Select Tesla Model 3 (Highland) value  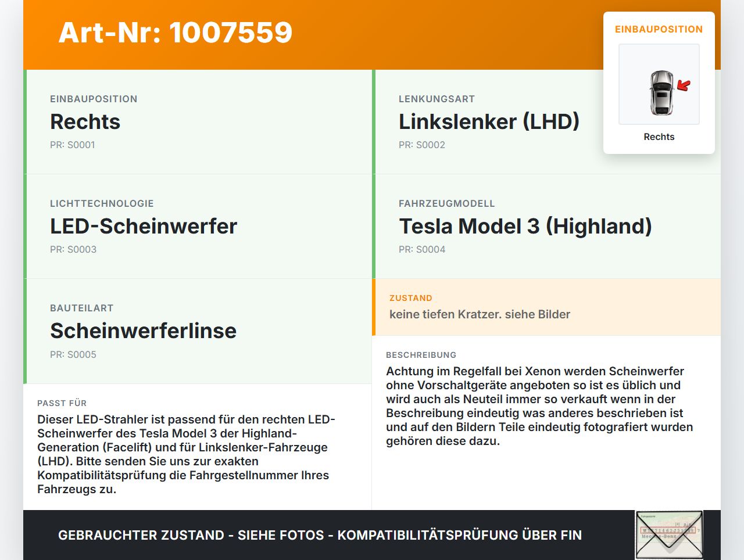pyautogui.click(x=525, y=226)
